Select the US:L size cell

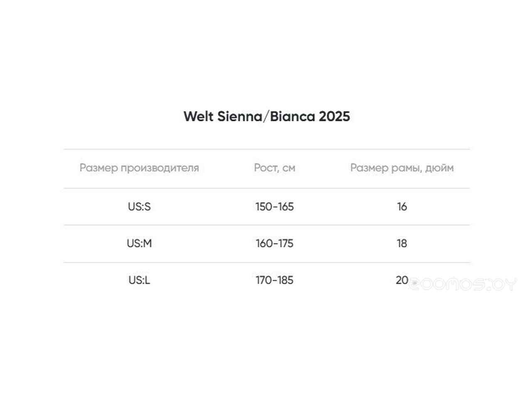coord(139,281)
